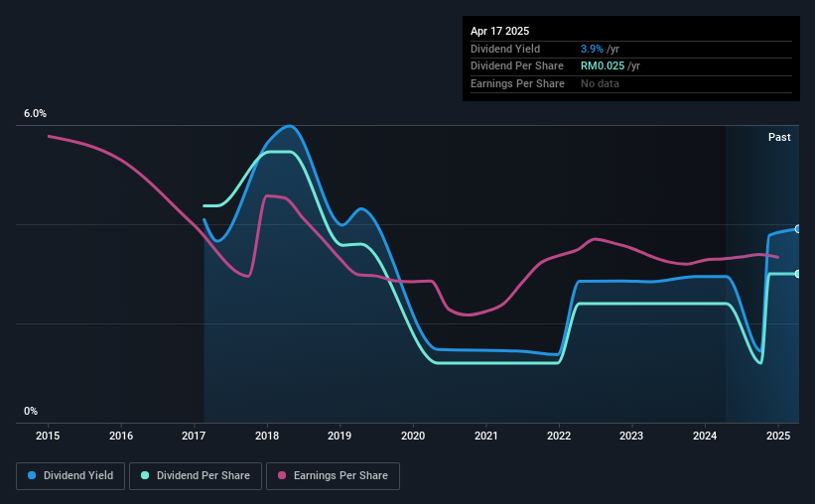Screen dimensions: 815x504
Task: Click the 2025 x-axis label
Action: point(778,436)
